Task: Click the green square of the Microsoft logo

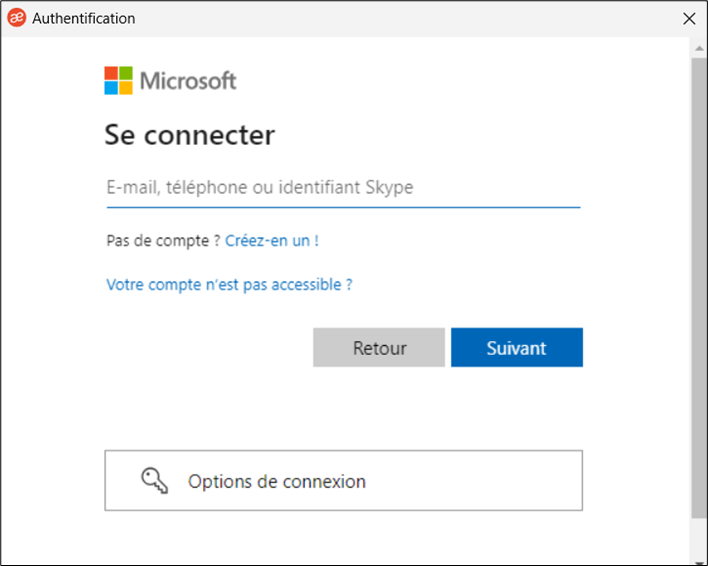Action: (126, 73)
